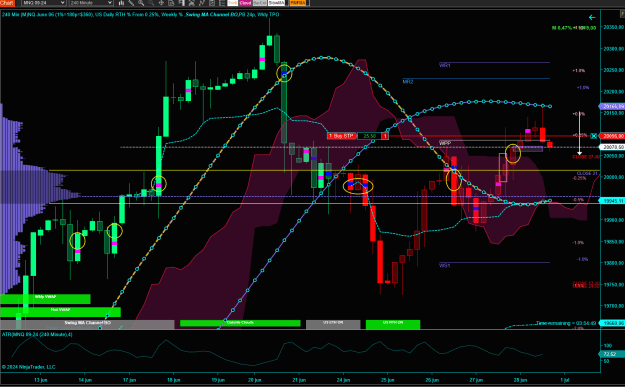Toggle the Swing MA Channel BO bar
This screenshot has height=387, width=625.
point(87,324)
